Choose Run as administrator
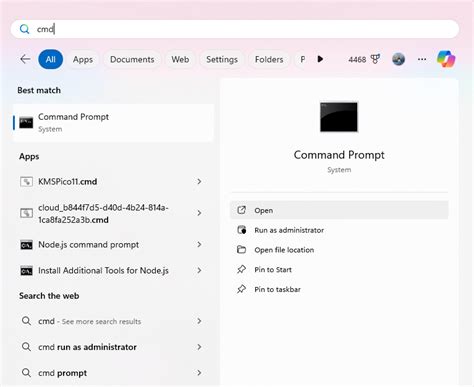Viewport: 474px width, 387px height. coord(339,230)
